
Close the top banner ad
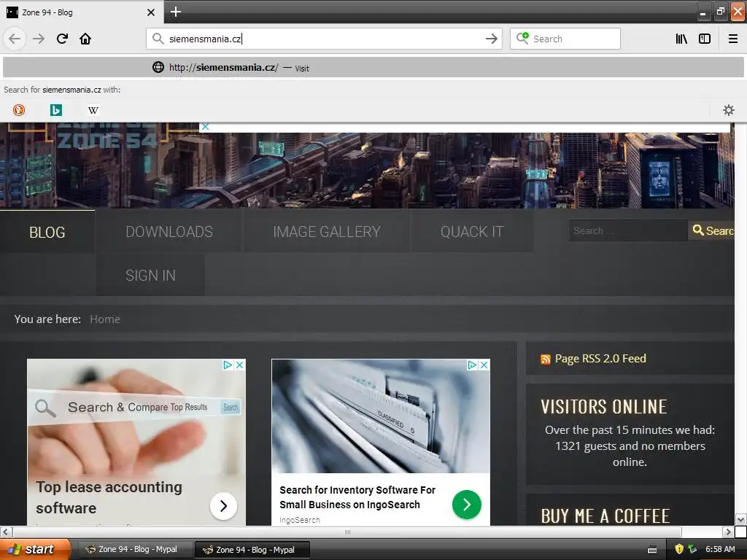(x=205, y=127)
